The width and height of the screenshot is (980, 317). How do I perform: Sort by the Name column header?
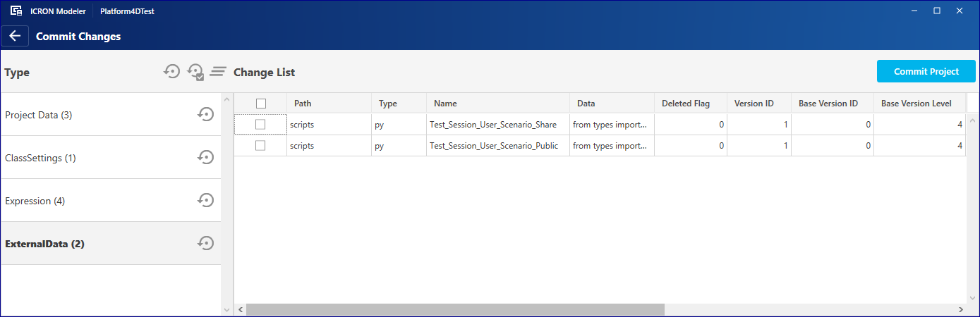pos(498,103)
